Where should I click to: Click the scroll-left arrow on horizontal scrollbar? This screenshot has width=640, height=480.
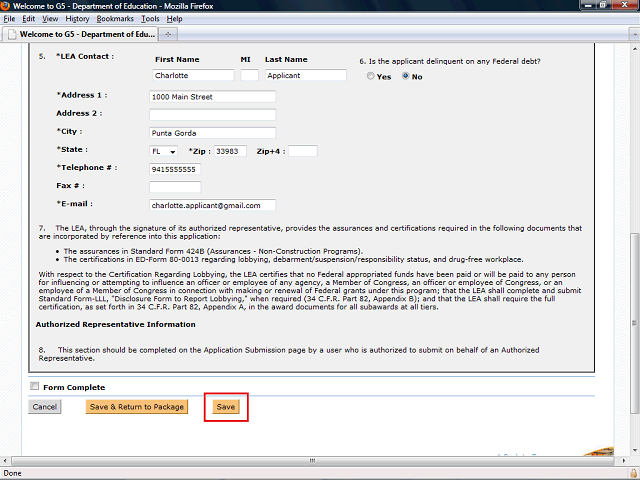(x=5, y=460)
